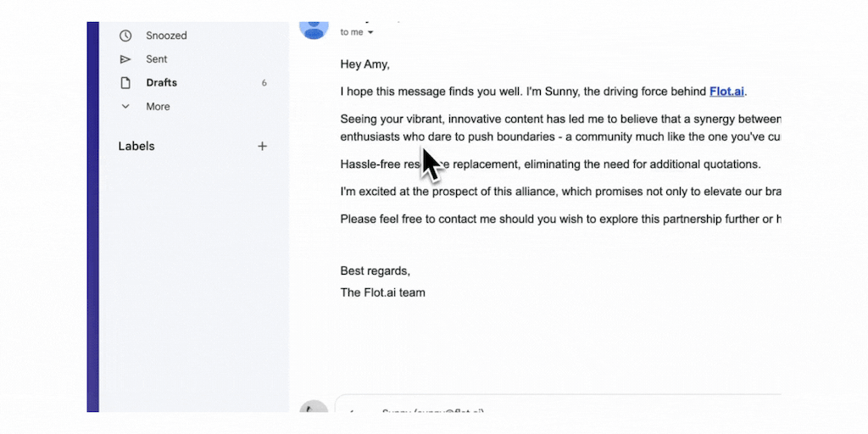Open the Drafts folder
868x434 pixels.
coord(161,83)
